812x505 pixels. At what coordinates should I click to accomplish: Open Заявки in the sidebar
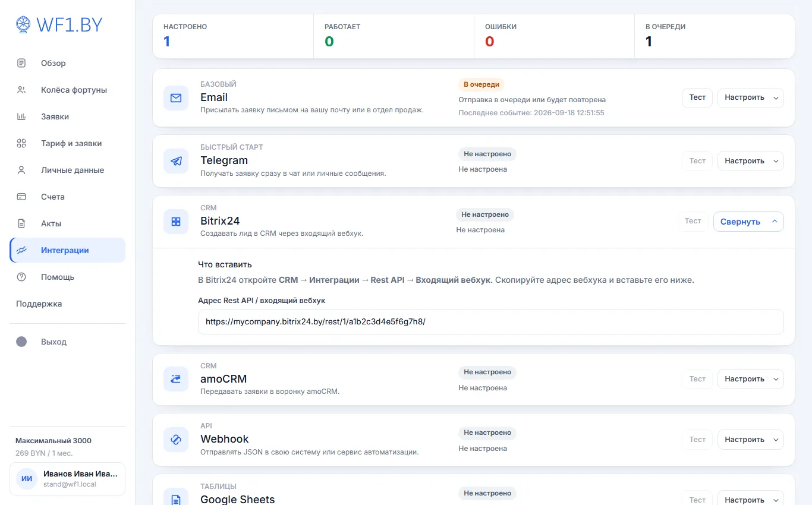point(68,116)
